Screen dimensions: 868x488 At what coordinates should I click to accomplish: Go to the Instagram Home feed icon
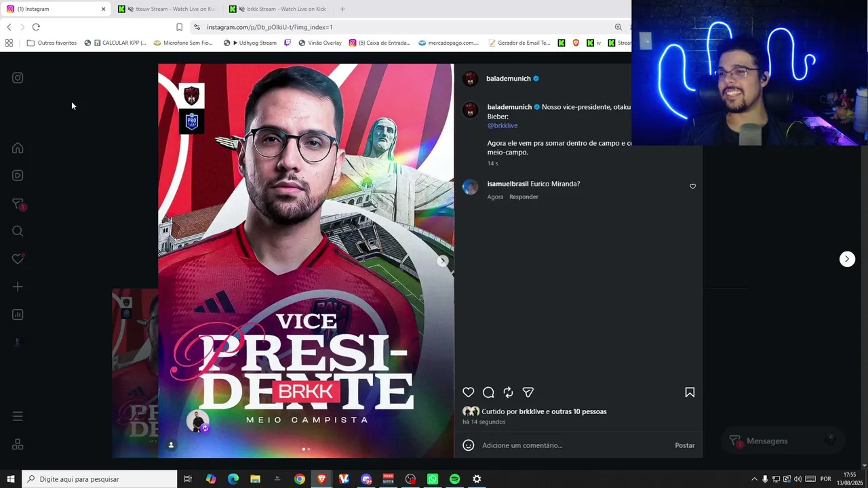coord(18,148)
